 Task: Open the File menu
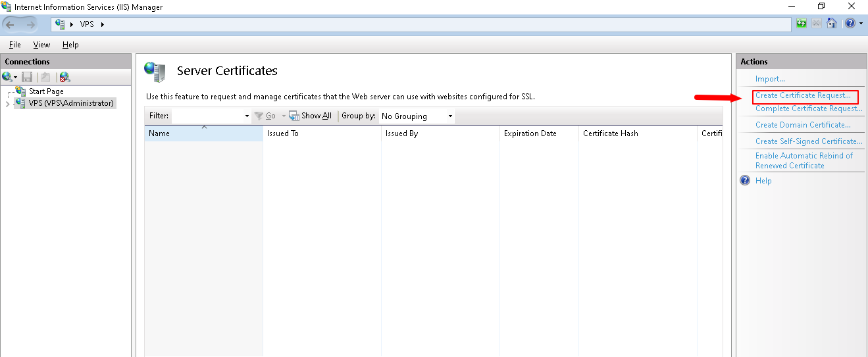(14, 45)
